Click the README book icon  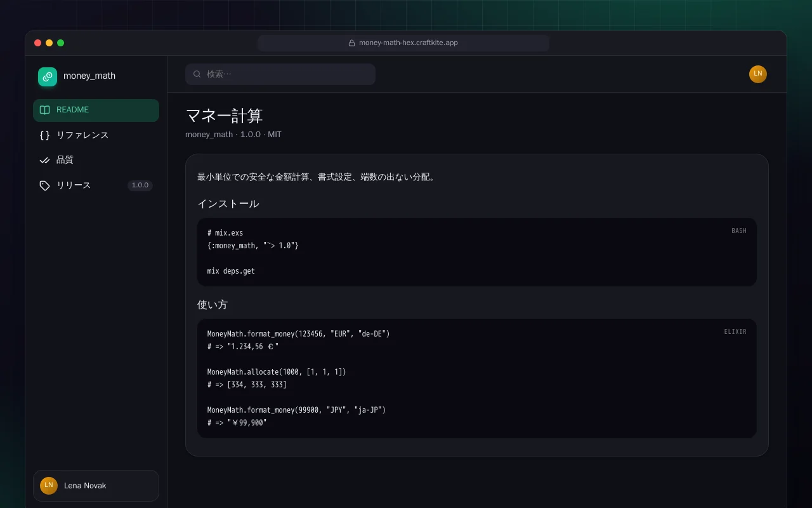pos(44,110)
